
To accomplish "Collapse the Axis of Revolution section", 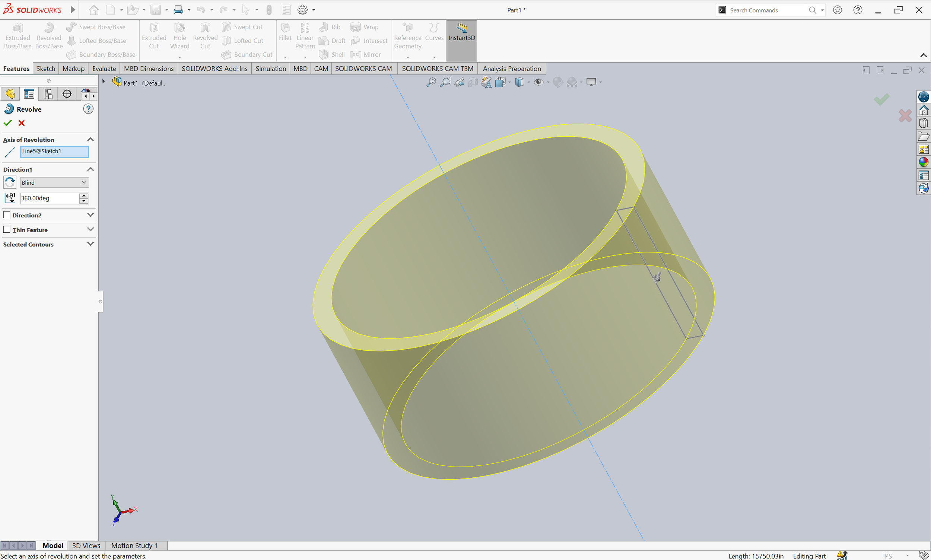I will click(90, 139).
